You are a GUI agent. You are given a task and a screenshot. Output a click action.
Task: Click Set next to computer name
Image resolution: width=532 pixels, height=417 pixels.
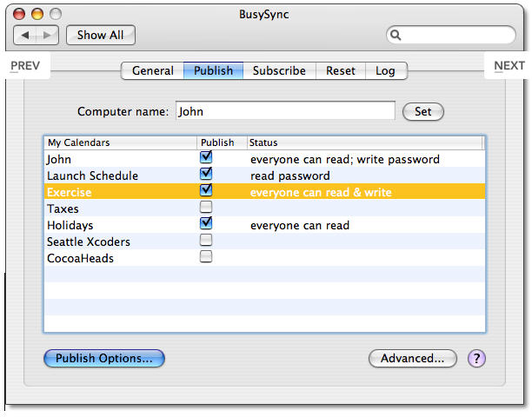[422, 111]
